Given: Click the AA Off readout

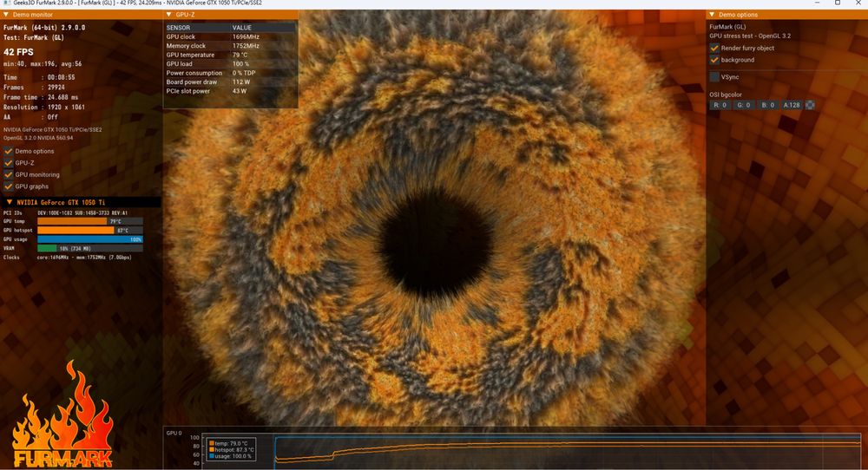Looking at the screenshot, I should tap(30, 117).
